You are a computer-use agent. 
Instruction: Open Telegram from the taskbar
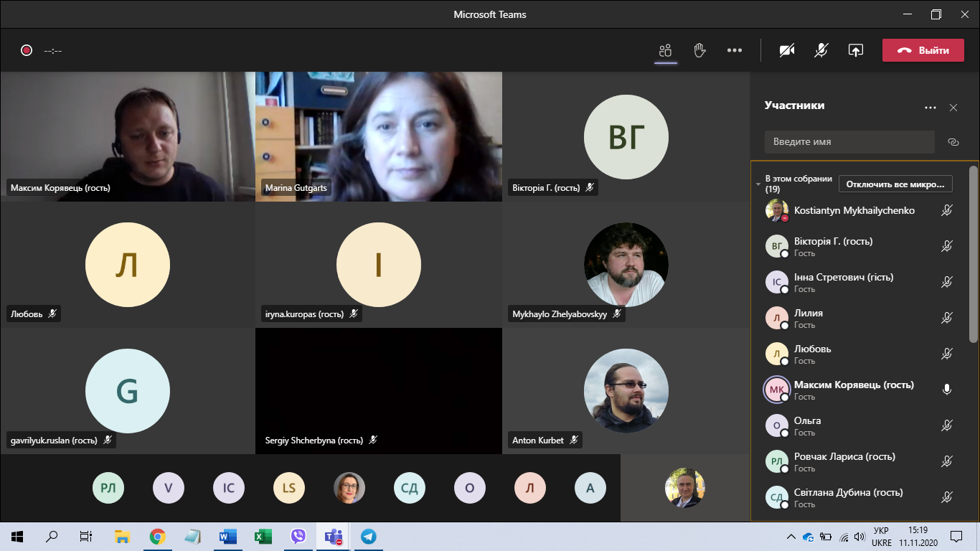(x=369, y=536)
